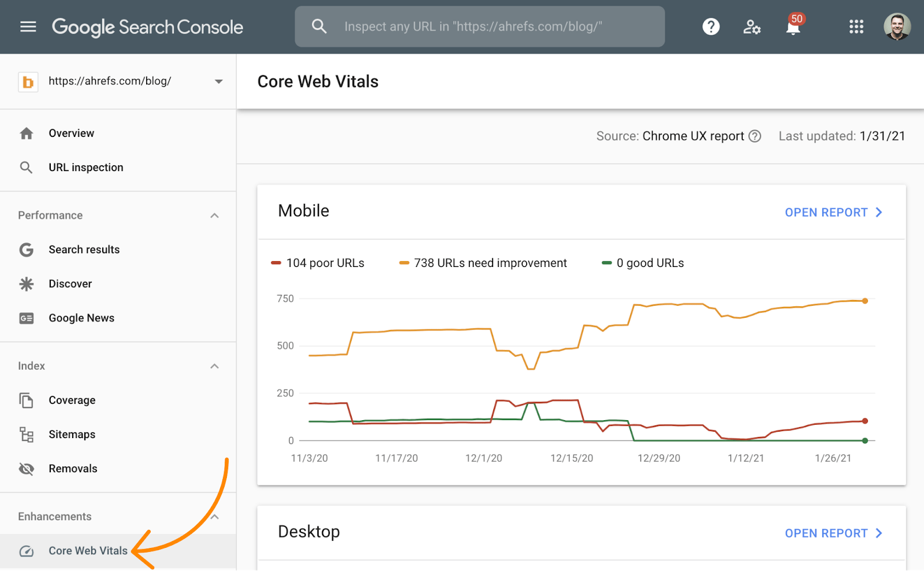
Task: Collapse the Performance section
Action: click(214, 216)
